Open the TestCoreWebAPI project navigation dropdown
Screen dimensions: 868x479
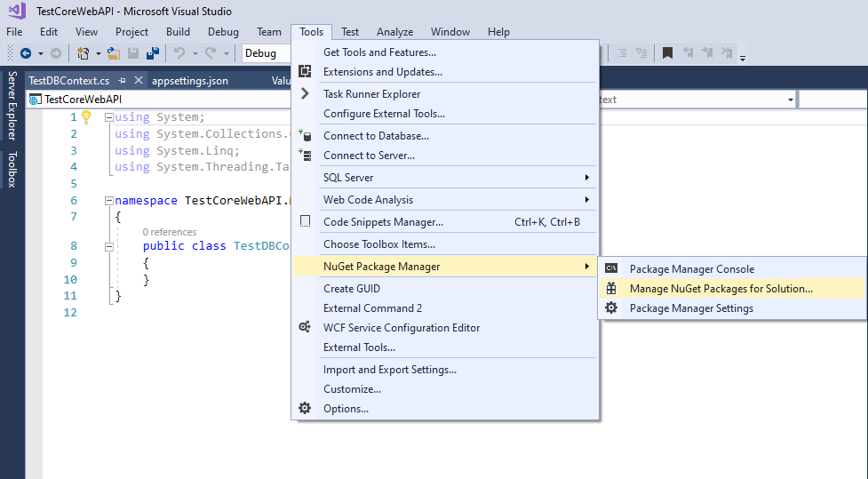[x=159, y=100]
